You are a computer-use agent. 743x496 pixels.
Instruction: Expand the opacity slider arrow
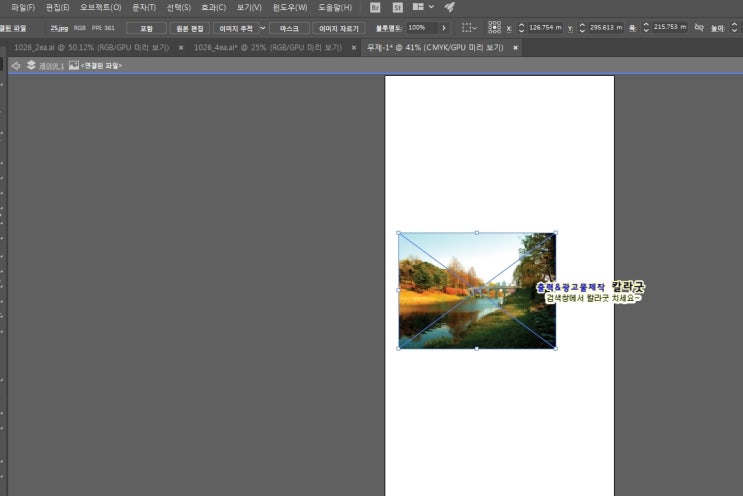pos(444,28)
